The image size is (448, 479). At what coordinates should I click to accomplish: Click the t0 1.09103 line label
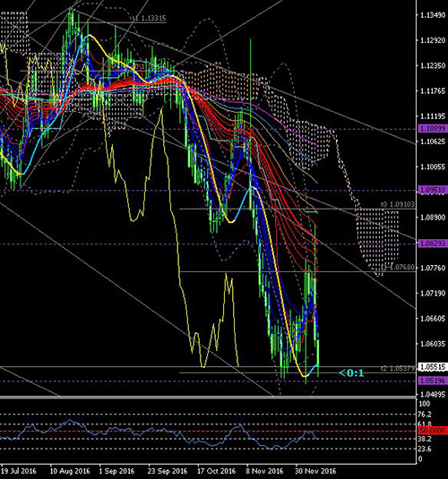click(398, 204)
